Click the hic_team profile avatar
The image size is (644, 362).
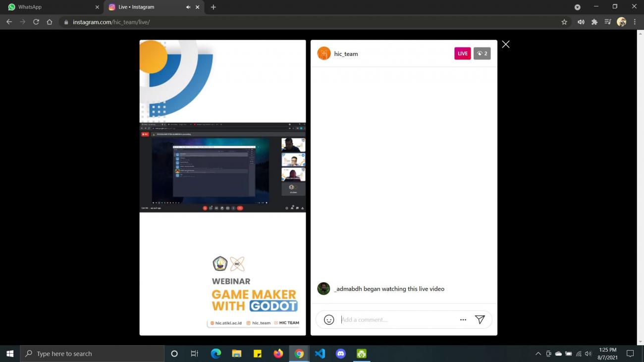(324, 53)
